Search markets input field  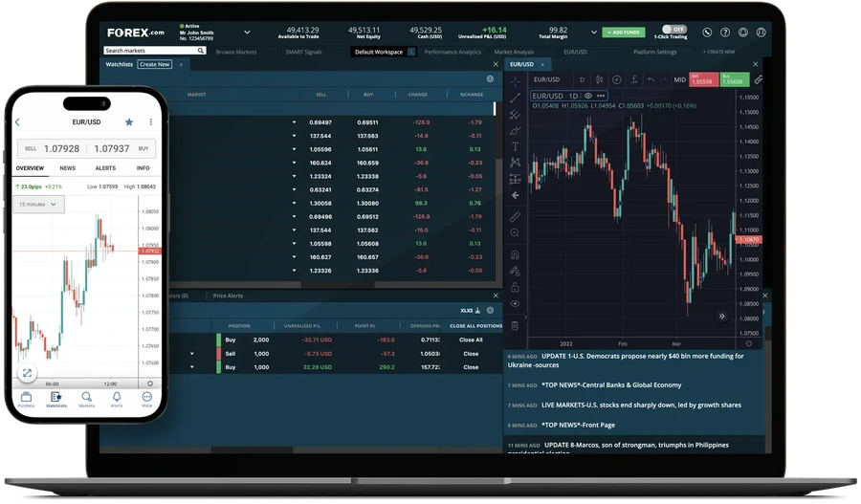pos(154,51)
